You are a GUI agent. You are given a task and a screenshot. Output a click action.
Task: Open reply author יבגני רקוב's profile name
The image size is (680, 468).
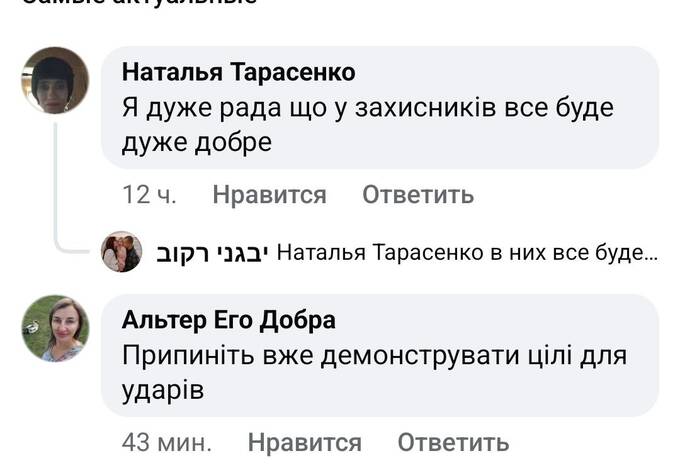[x=211, y=253]
